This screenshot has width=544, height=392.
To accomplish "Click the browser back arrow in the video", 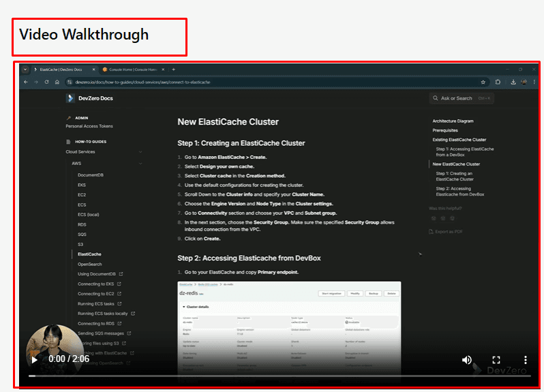I will pos(26,82).
